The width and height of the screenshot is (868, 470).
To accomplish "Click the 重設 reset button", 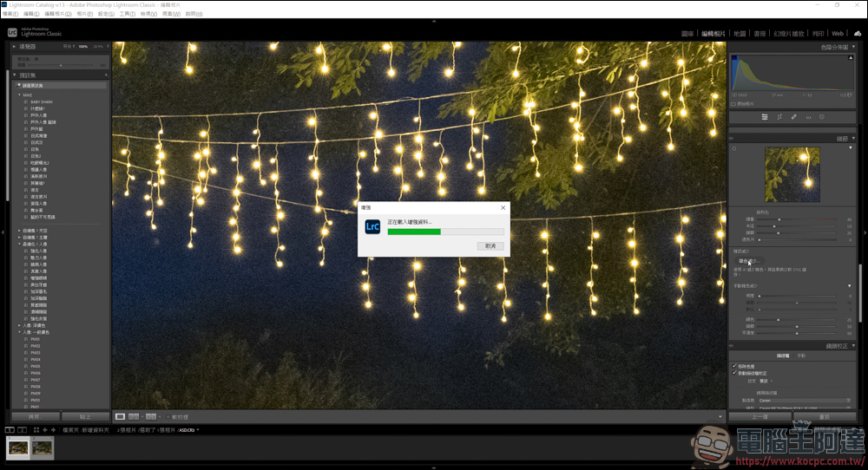I will pyautogui.click(x=825, y=417).
